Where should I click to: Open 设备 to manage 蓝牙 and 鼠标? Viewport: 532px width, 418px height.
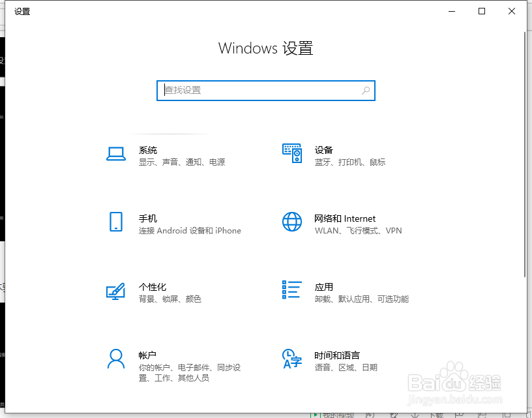[x=324, y=150]
